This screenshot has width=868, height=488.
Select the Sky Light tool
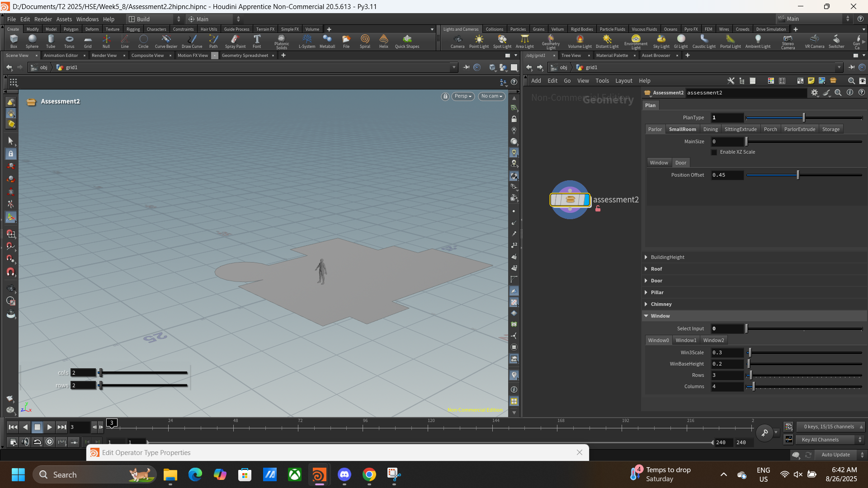coord(661,42)
